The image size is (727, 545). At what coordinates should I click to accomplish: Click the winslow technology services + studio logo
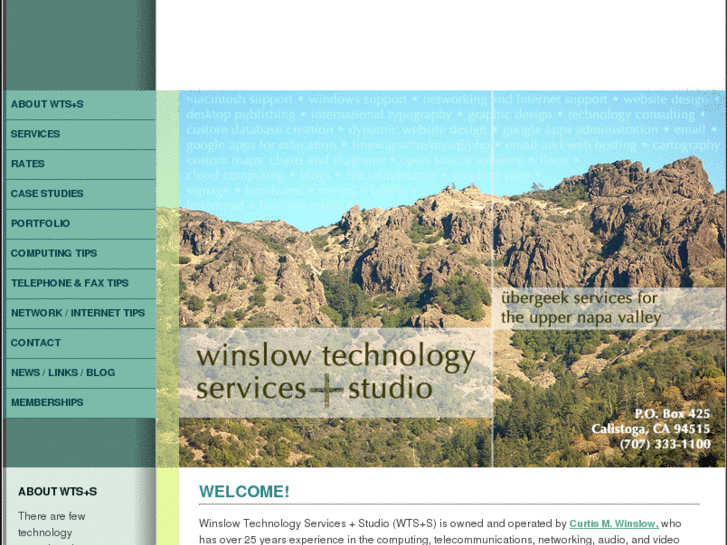coord(336,372)
